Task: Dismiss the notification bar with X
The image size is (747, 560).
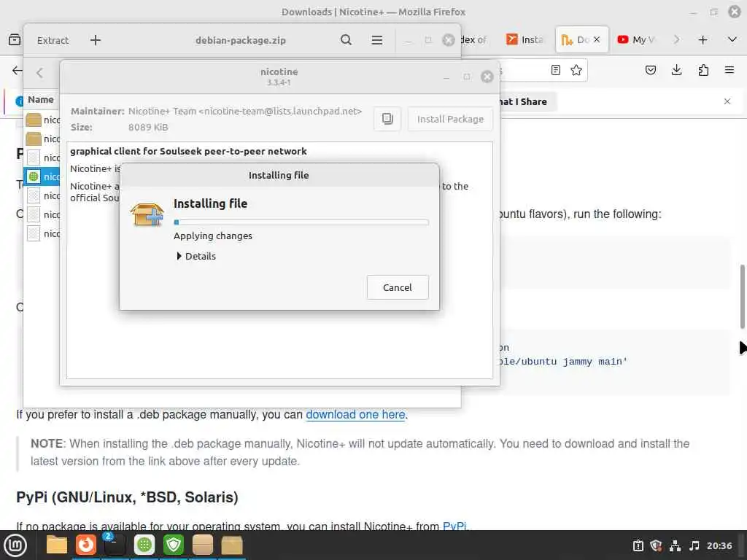Action: 727,101
